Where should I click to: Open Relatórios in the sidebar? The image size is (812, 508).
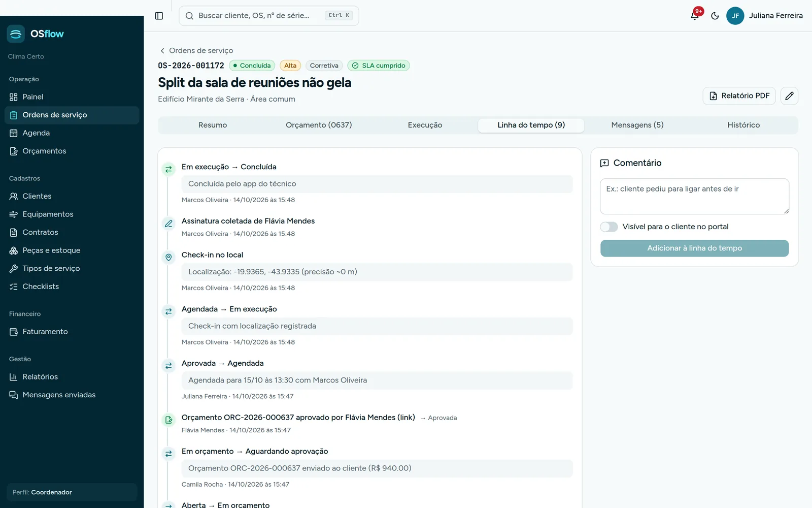(x=72, y=376)
